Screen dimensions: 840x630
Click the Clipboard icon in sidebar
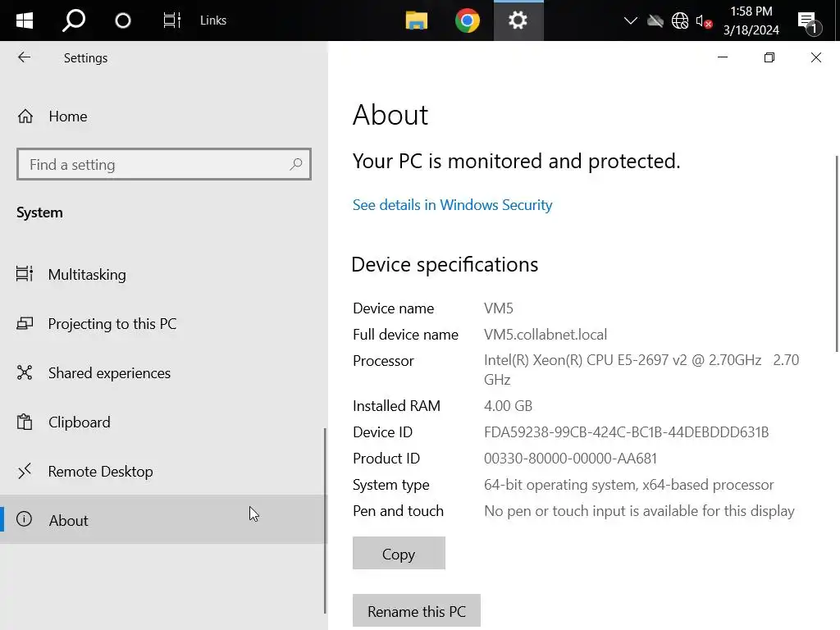click(x=25, y=422)
